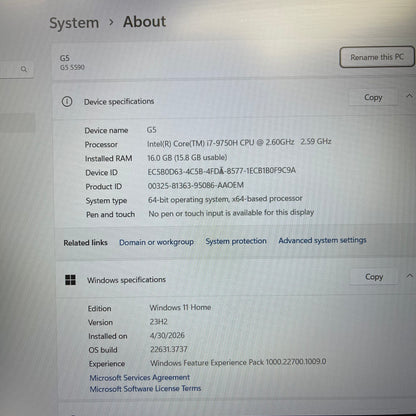Screen dimensions: 416x416
Task: Collapse the Windows specifications section
Action: (x=410, y=276)
